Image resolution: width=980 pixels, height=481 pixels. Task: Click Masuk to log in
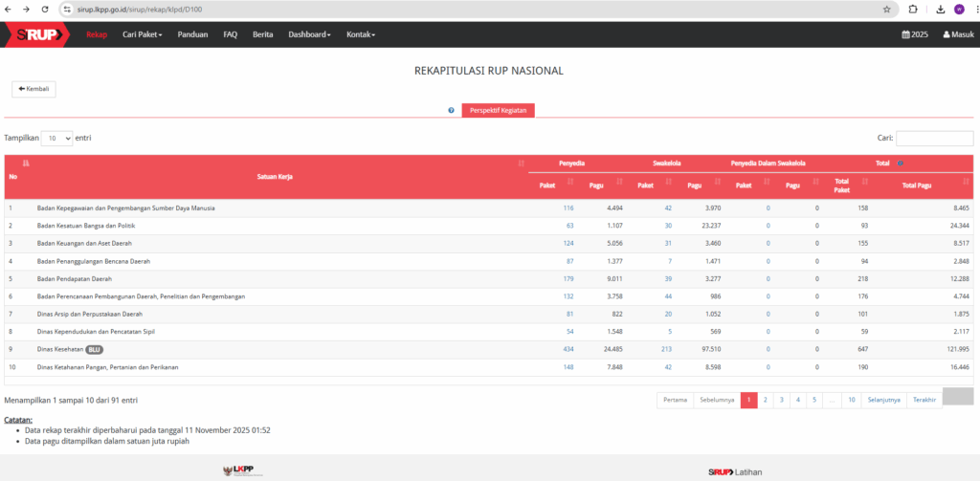pyautogui.click(x=958, y=34)
